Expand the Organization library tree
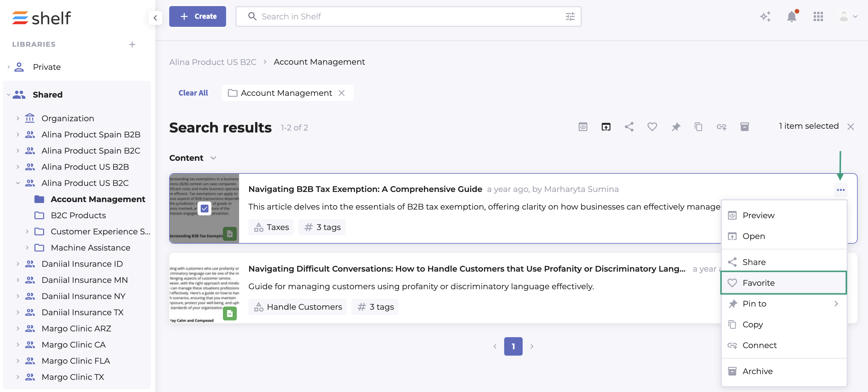The height and width of the screenshot is (392, 868). [x=18, y=119]
